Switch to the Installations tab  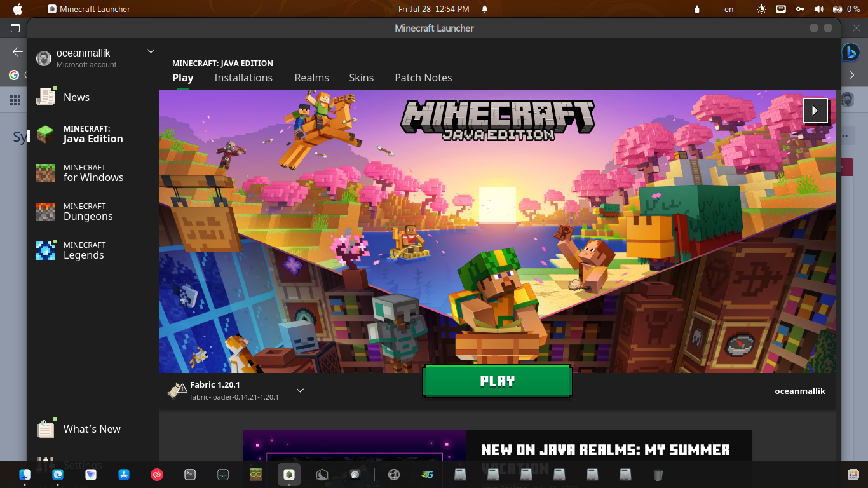click(x=243, y=78)
